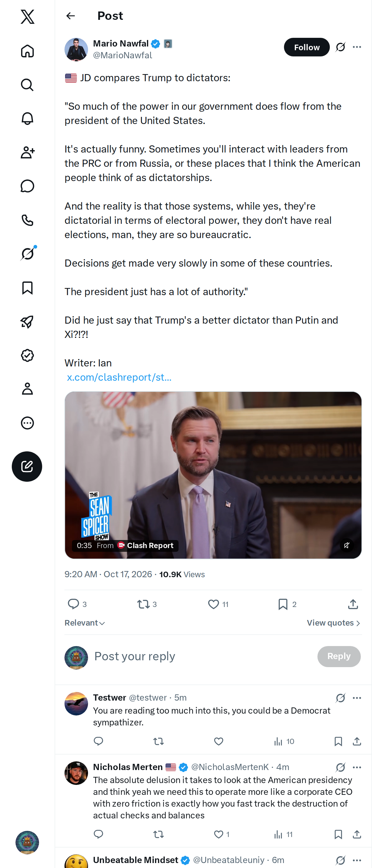Share the main post via share icon
The width and height of the screenshot is (372, 868).
point(353,604)
